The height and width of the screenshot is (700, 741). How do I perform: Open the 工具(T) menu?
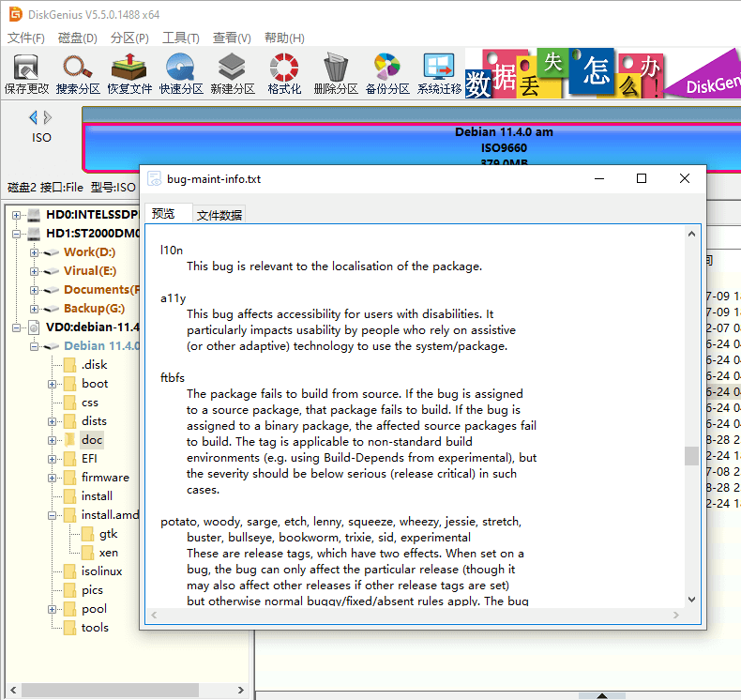coord(180,38)
